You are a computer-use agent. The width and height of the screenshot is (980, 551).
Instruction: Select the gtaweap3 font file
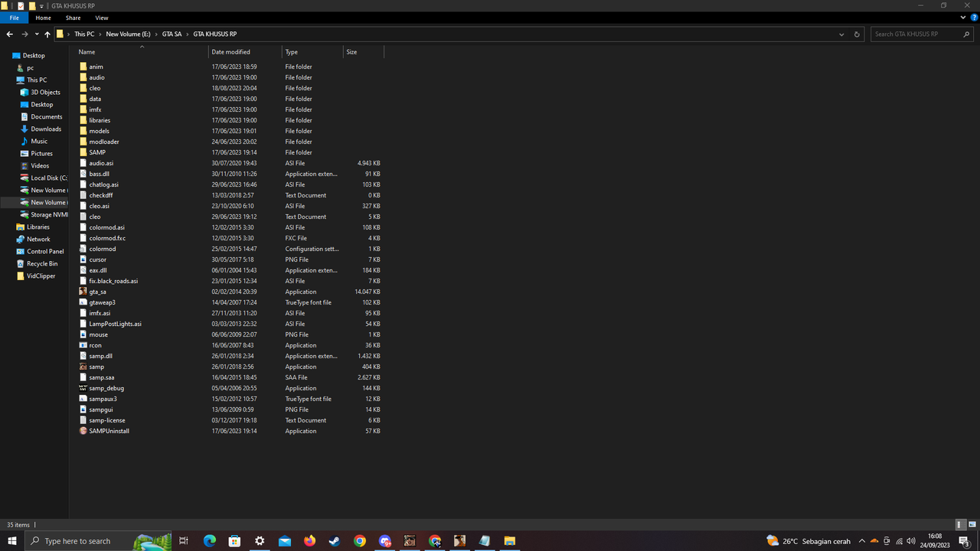102,302
